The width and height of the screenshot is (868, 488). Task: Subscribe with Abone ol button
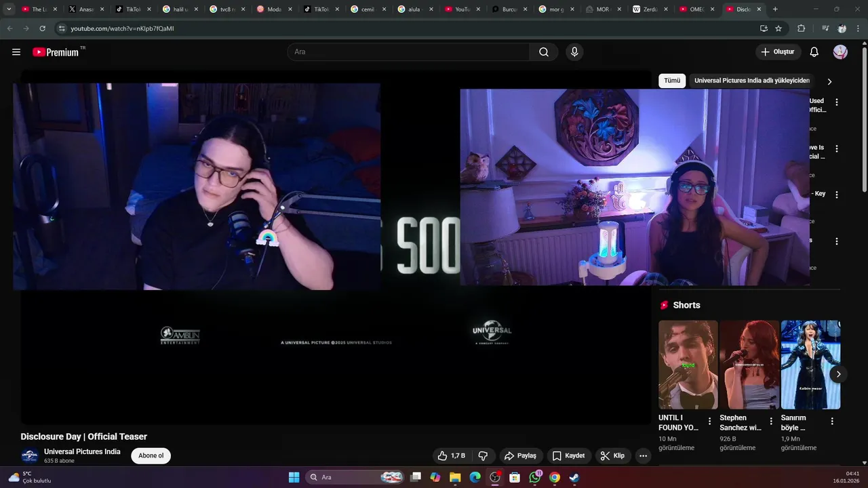151,455
